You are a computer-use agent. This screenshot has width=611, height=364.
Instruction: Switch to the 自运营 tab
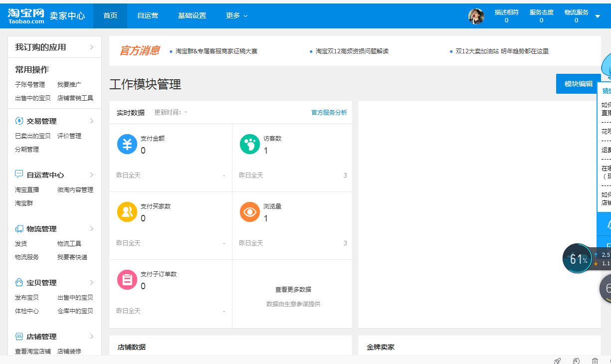pyautogui.click(x=148, y=15)
